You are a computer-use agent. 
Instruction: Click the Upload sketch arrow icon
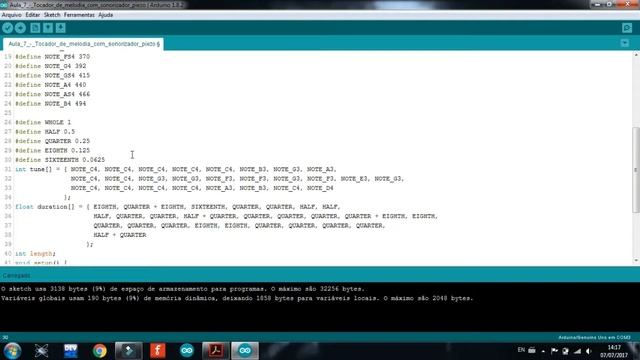(x=20, y=28)
